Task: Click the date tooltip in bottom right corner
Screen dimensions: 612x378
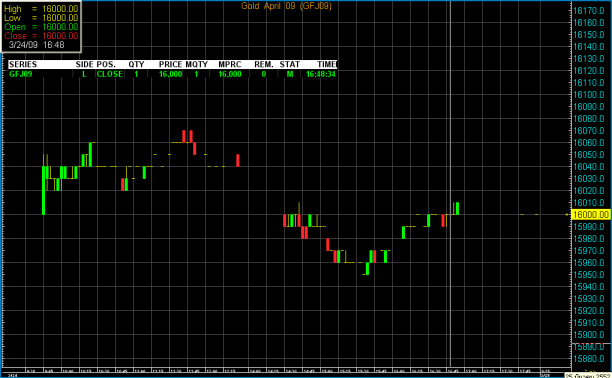Action: (x=588, y=375)
